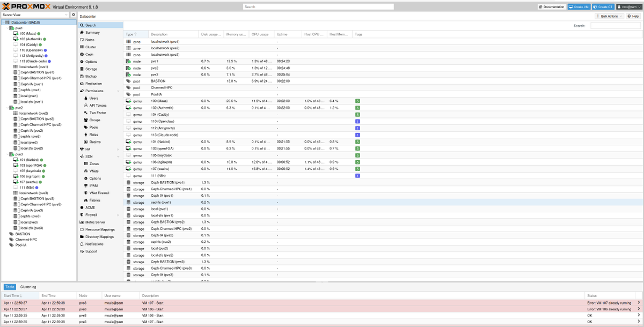Click the Zones grid icon under SDN
This screenshot has height=327, width=644.
coord(85,163)
